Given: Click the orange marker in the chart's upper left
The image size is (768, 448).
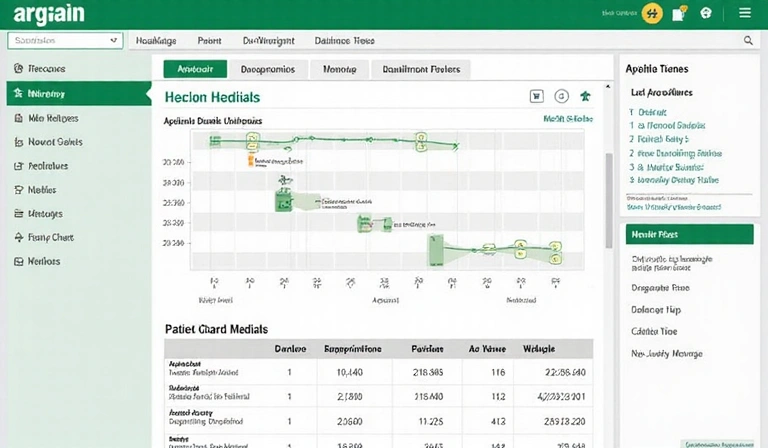Looking at the screenshot, I should pos(251,160).
